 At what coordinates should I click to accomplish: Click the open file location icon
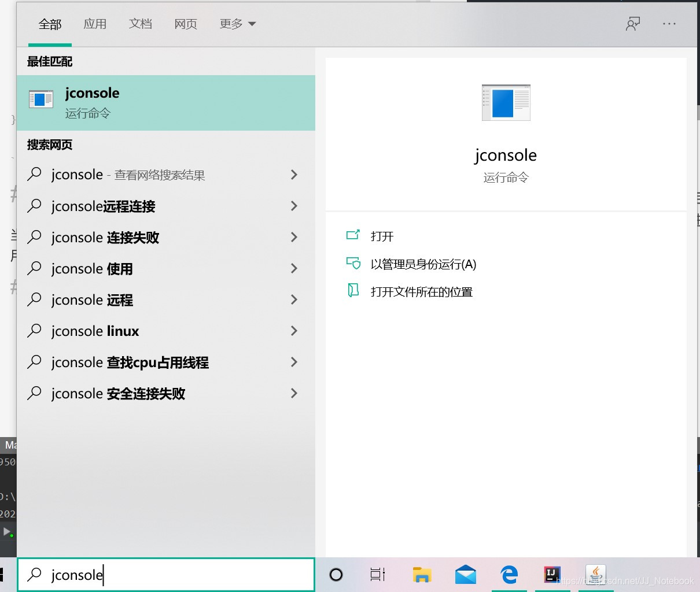(x=353, y=291)
